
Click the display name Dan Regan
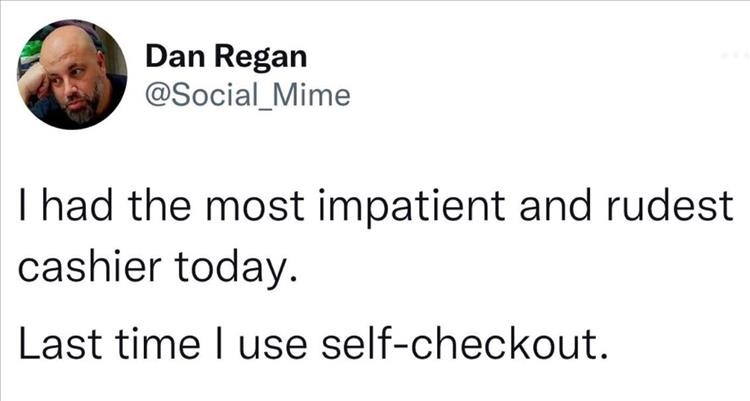pos(226,56)
